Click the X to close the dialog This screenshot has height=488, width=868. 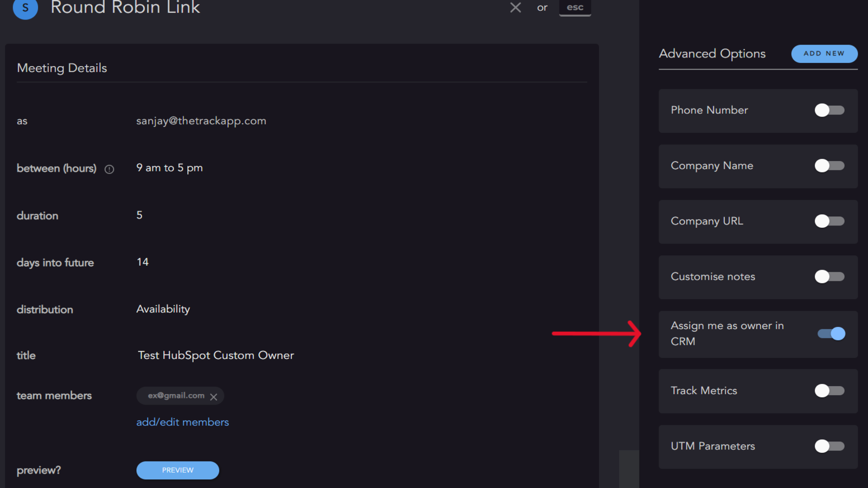tap(515, 8)
